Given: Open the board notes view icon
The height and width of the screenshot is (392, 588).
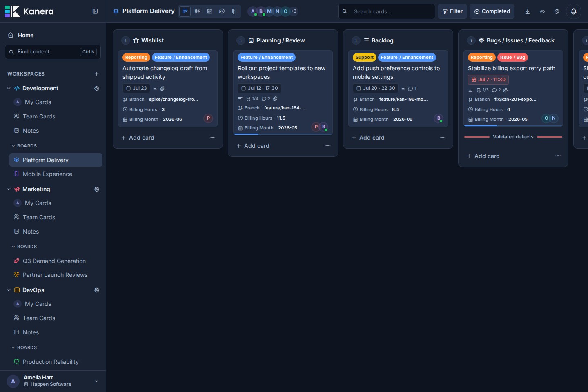Looking at the screenshot, I should point(234,11).
